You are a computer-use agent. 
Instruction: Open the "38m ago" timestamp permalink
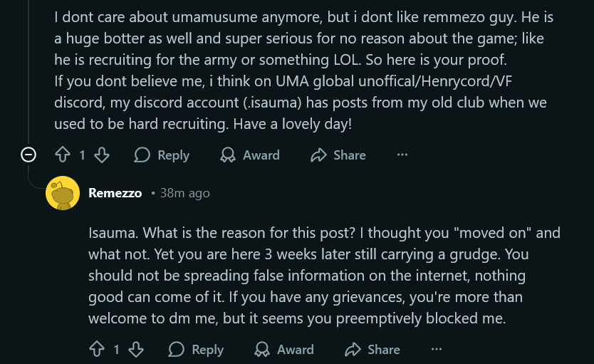185,193
